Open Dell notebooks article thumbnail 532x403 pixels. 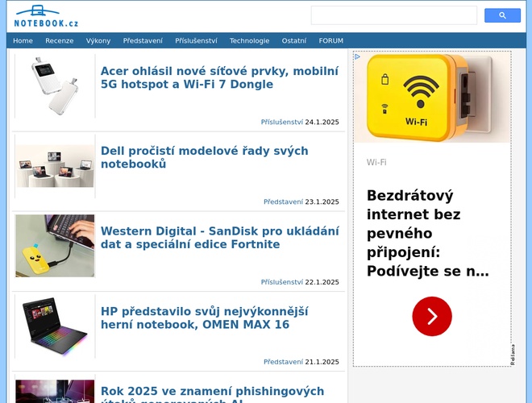[x=55, y=166]
